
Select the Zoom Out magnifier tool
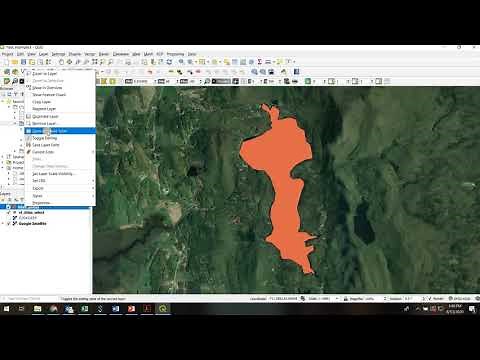tap(86, 62)
